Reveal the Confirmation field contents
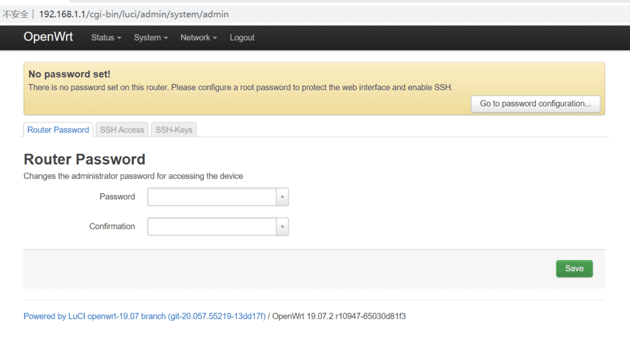 pyautogui.click(x=282, y=226)
